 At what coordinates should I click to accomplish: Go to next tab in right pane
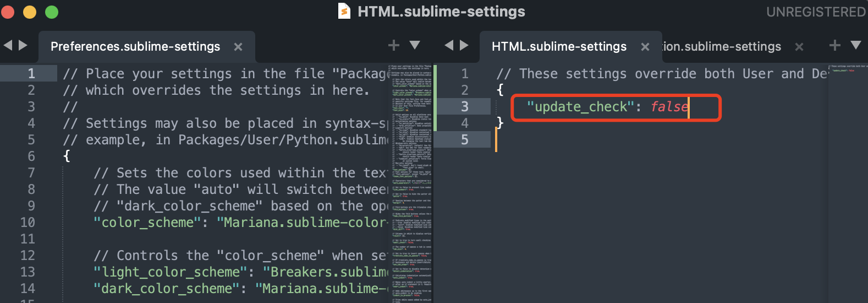click(464, 45)
